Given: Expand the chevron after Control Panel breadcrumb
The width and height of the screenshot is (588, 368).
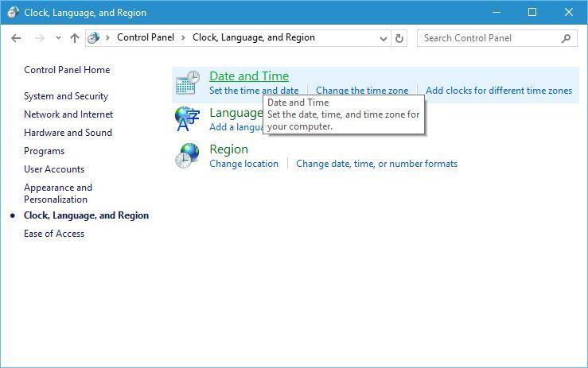Looking at the screenshot, I should 183,38.
